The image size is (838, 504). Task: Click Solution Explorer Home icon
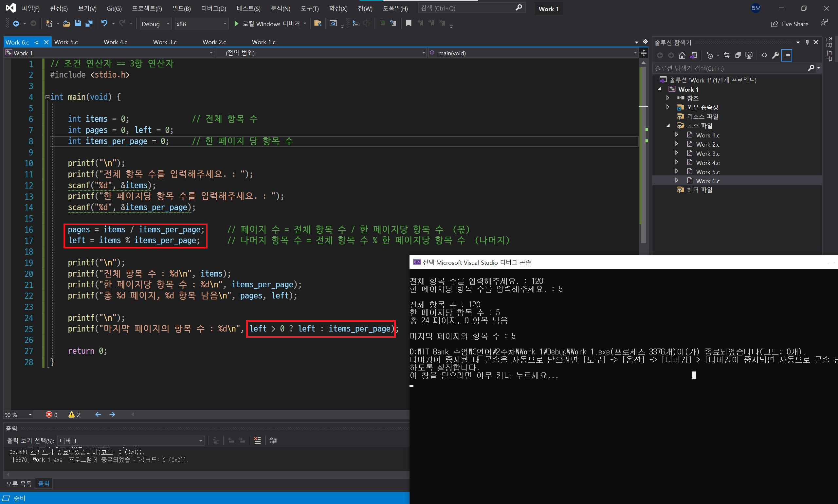[682, 55]
